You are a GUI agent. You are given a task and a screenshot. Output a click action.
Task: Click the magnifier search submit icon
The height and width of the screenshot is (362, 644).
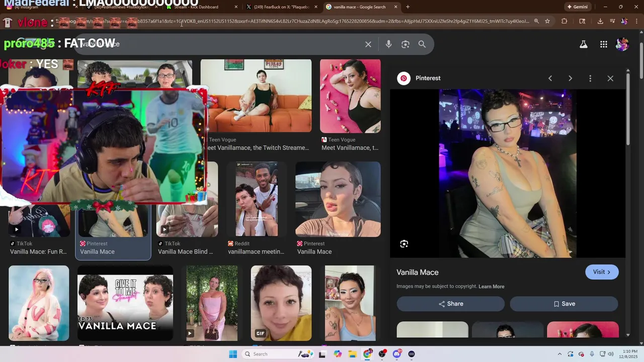[x=422, y=44]
